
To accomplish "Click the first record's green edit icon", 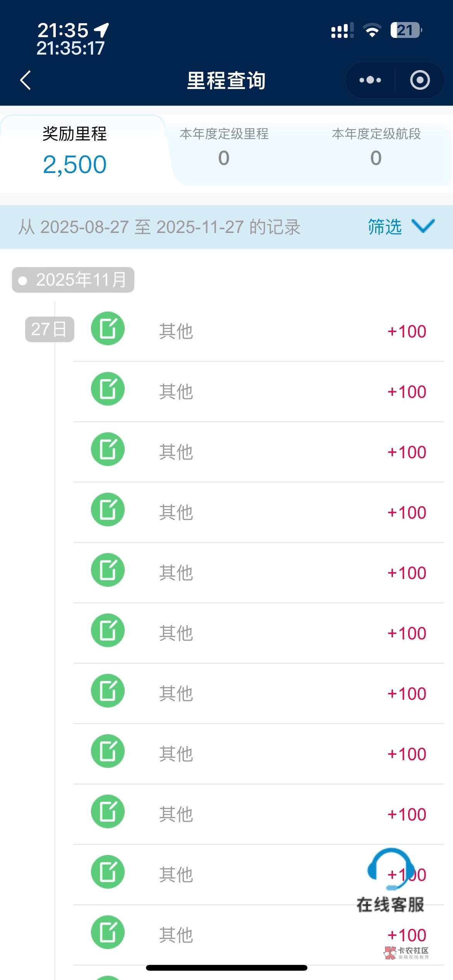I will click(108, 329).
